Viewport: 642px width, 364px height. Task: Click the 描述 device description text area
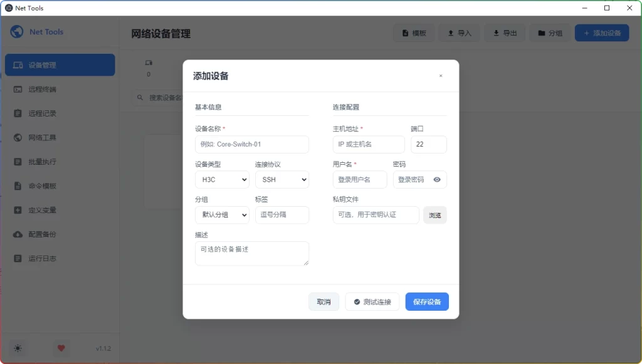pyautogui.click(x=251, y=253)
